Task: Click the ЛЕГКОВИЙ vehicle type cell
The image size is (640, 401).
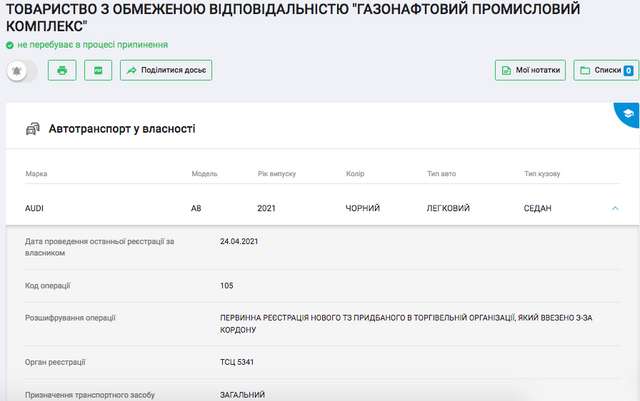Action: pyautogui.click(x=448, y=208)
